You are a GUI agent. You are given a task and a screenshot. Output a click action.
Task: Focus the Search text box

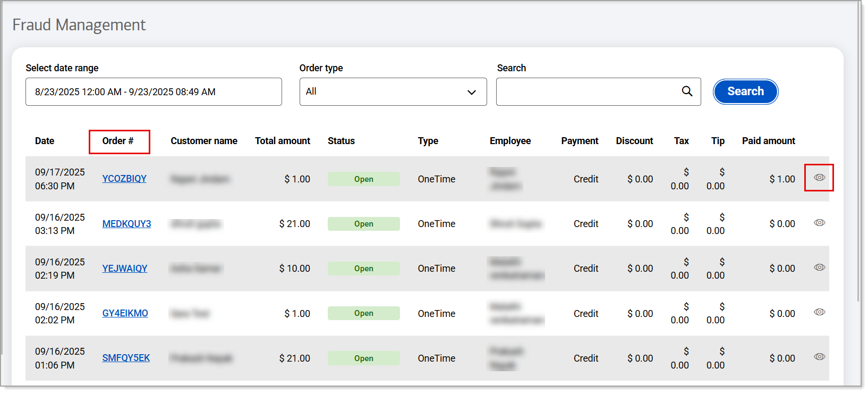[598, 92]
